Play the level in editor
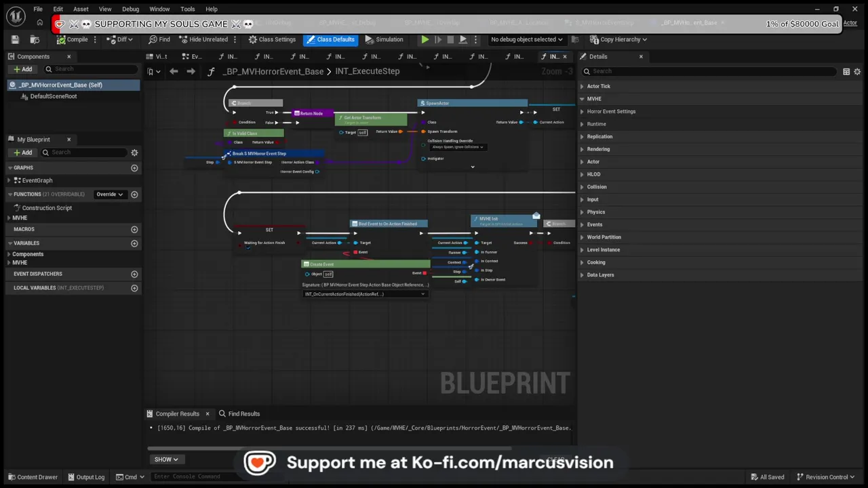The image size is (868, 488). pyautogui.click(x=425, y=39)
